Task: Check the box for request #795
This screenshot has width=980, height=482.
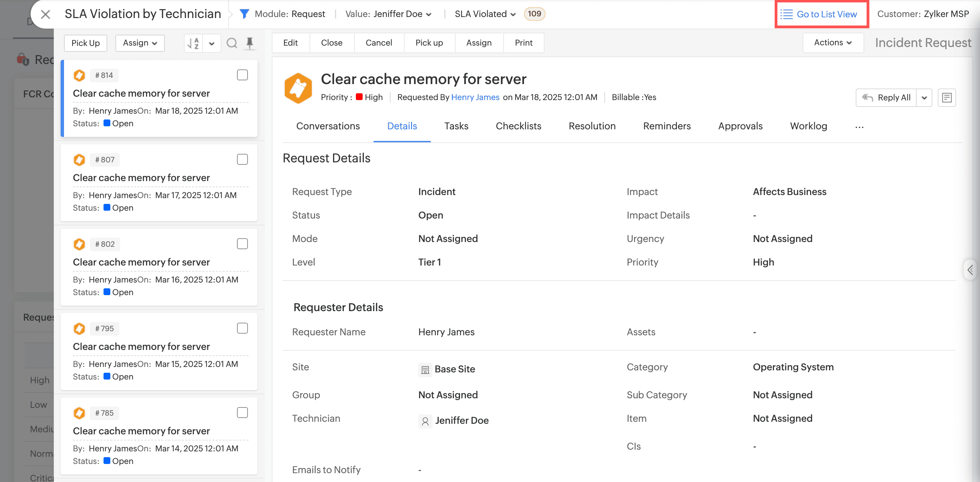Action: tap(242, 328)
